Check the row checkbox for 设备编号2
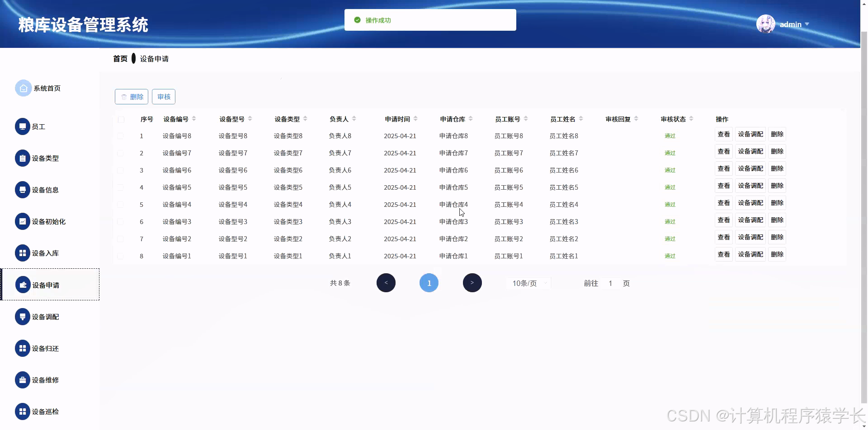Image resolution: width=868 pixels, height=430 pixels. click(x=120, y=239)
